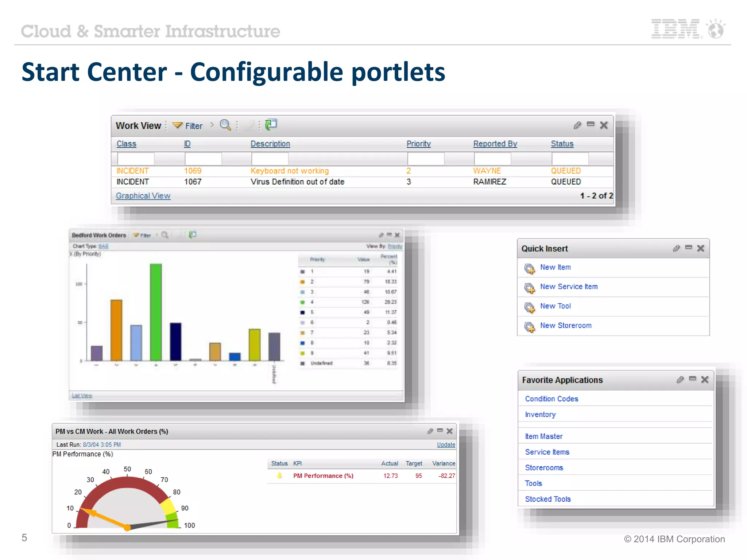Expand the Filter arrow in Work View
747x560 pixels.
click(x=212, y=125)
